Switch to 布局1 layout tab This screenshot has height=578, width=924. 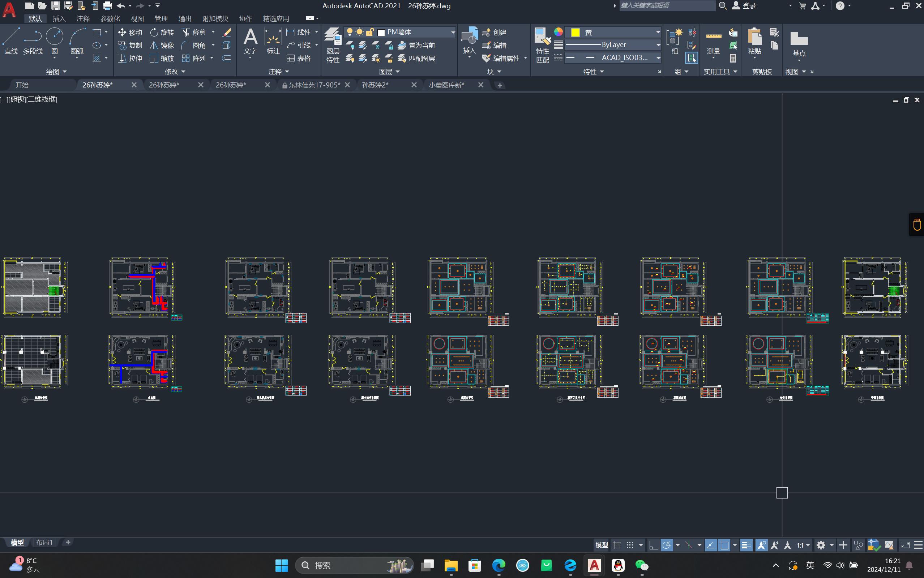coord(44,542)
